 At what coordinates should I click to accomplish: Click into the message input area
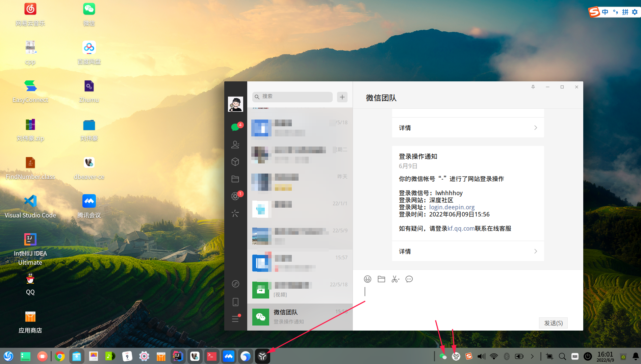(468, 301)
